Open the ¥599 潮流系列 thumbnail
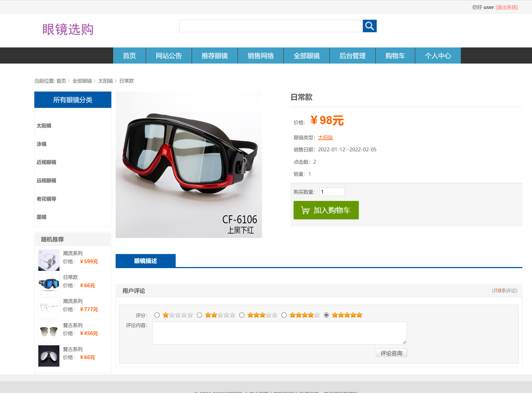 click(49, 260)
